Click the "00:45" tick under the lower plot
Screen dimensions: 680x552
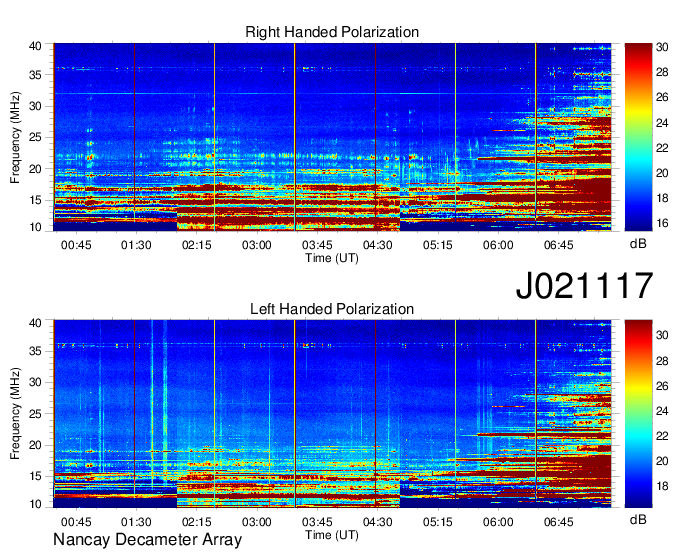(76, 522)
